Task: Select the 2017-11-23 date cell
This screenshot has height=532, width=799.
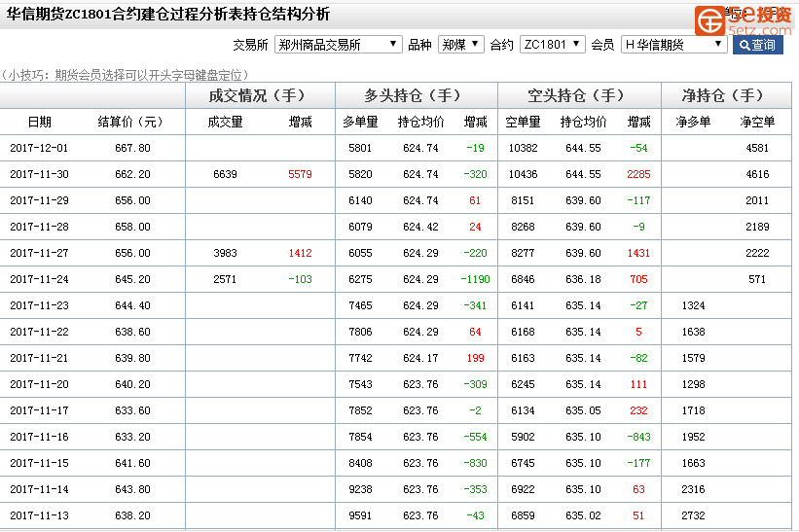Action: point(39,306)
